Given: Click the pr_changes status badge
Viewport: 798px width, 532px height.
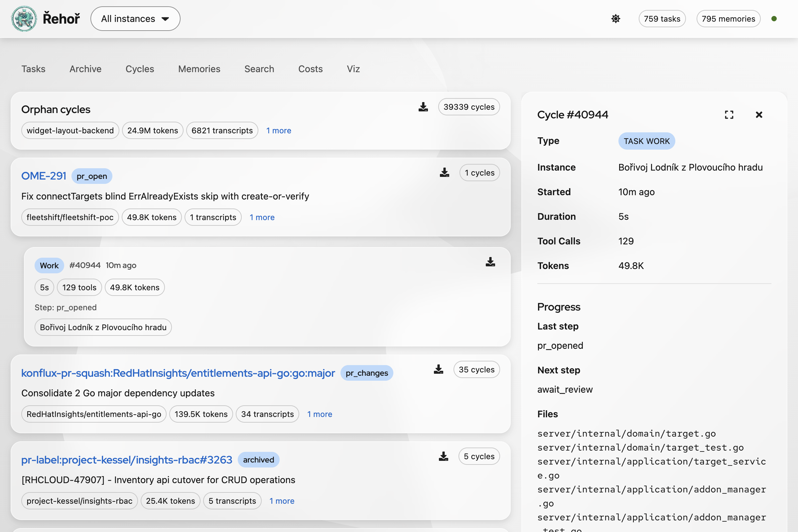Looking at the screenshot, I should 367,373.
